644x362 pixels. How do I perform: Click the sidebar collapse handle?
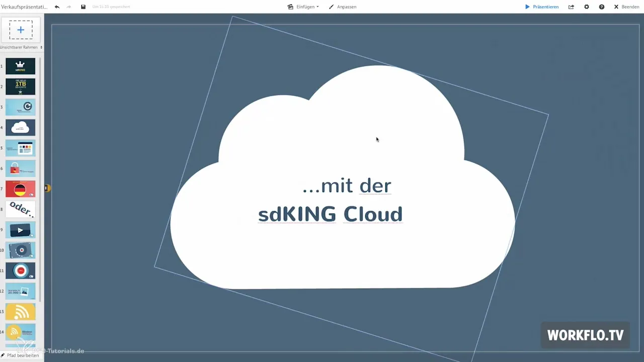46,188
